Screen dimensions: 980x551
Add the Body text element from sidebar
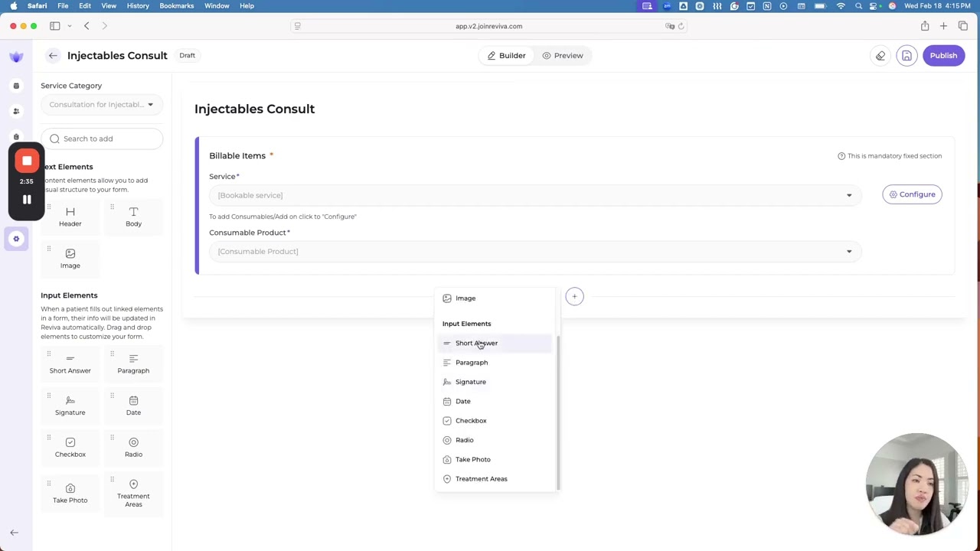point(133,217)
